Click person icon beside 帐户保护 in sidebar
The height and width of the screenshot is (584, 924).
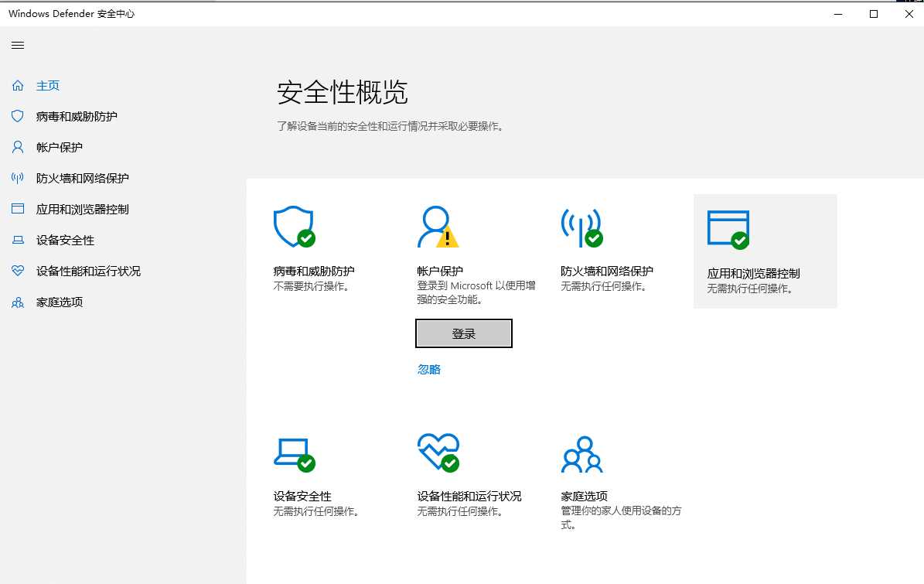click(x=18, y=147)
